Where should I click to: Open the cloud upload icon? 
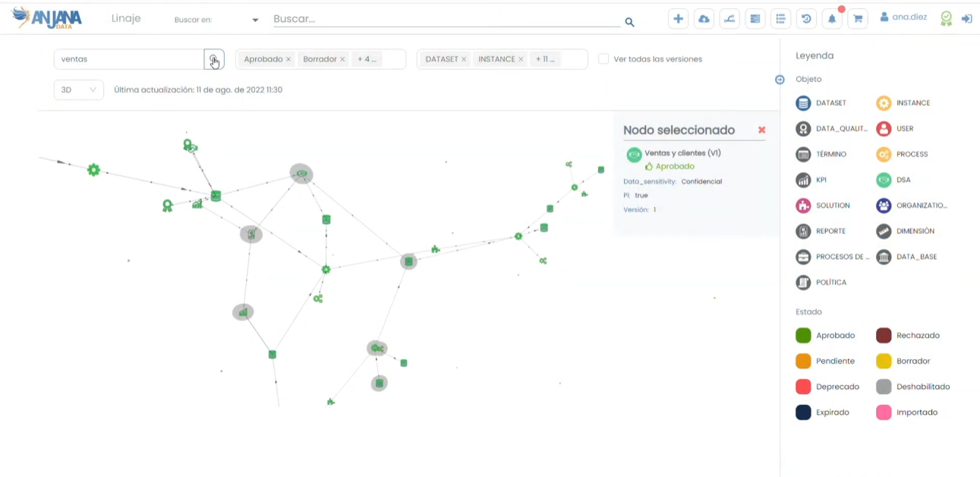coord(704,19)
